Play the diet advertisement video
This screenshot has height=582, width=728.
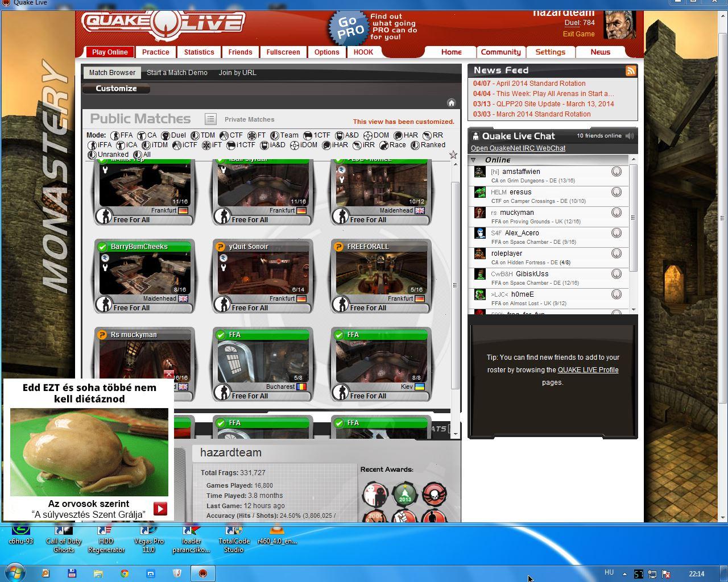point(160,509)
